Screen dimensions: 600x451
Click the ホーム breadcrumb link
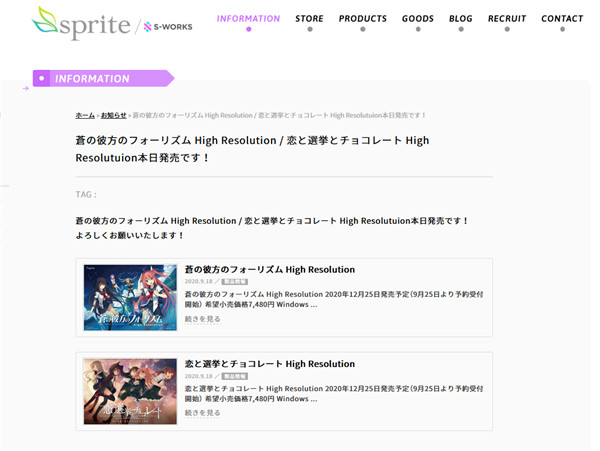(x=85, y=115)
